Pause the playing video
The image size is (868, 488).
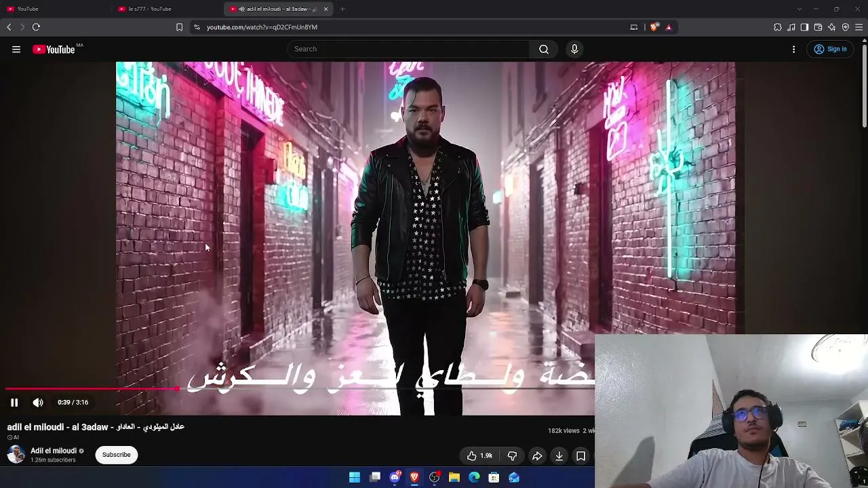pyautogui.click(x=14, y=403)
